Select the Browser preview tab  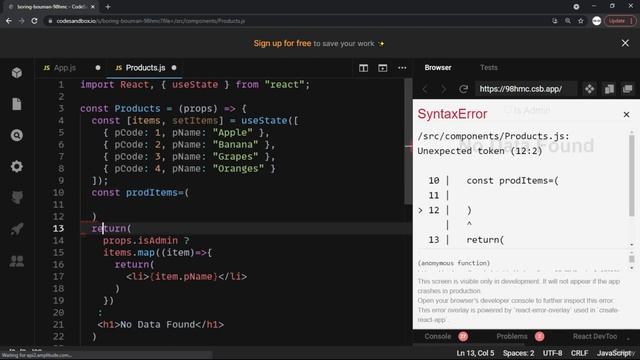(438, 68)
